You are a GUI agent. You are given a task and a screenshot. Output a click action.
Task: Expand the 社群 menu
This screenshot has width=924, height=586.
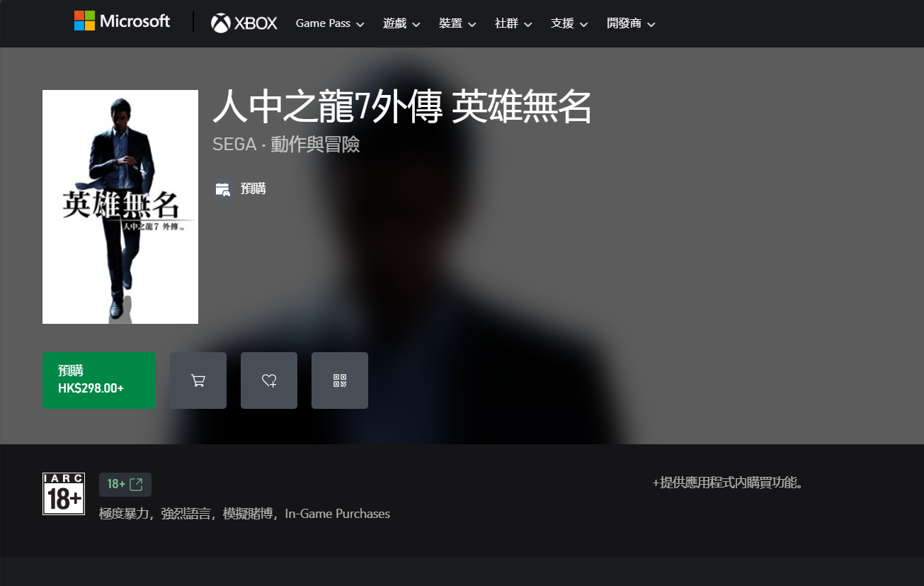pyautogui.click(x=513, y=23)
